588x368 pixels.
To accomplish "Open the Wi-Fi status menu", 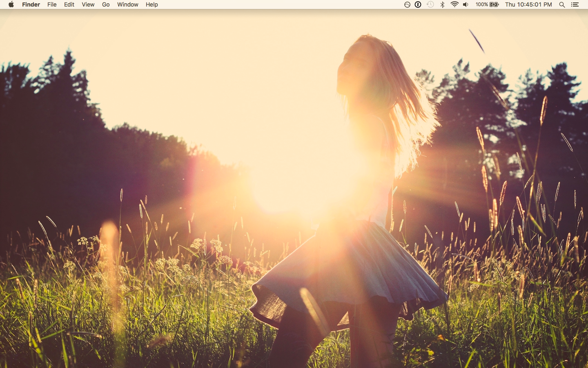I will 454,4.
